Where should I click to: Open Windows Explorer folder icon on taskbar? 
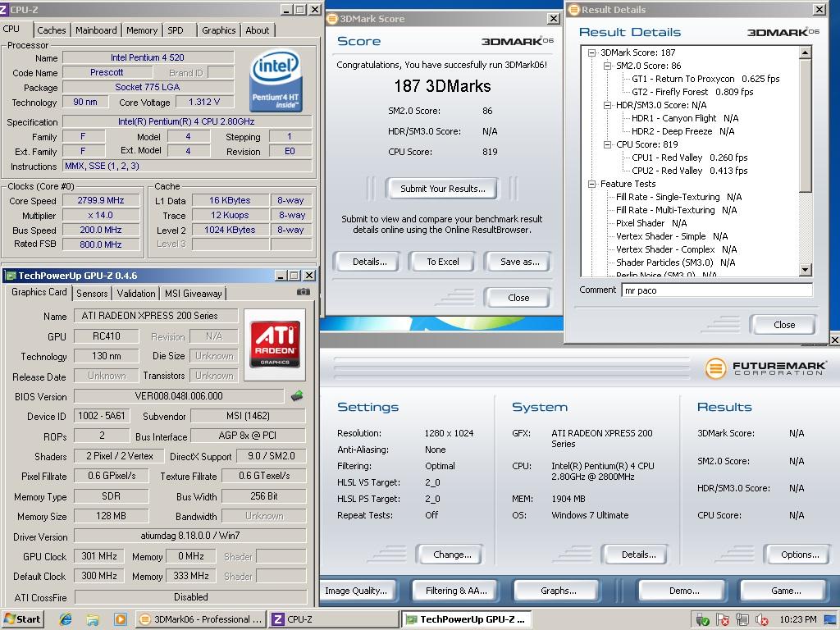pyautogui.click(x=93, y=619)
